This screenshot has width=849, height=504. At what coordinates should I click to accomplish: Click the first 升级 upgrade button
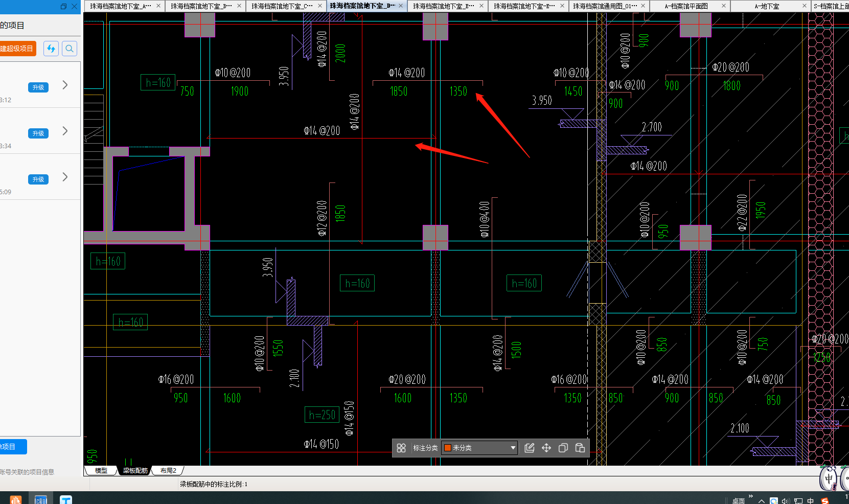click(38, 87)
